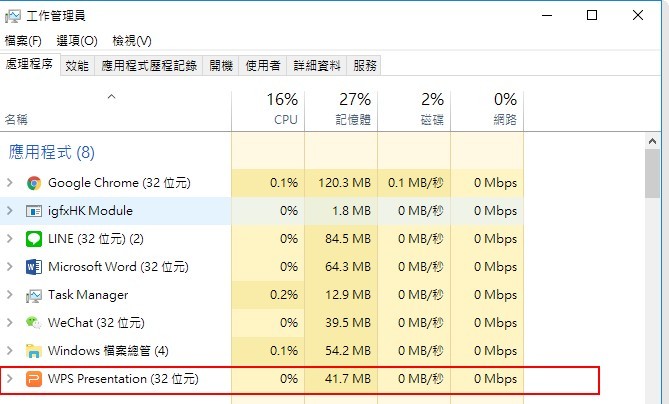
Task: Expand the LINE (32 位元) process group
Action: tap(10, 239)
